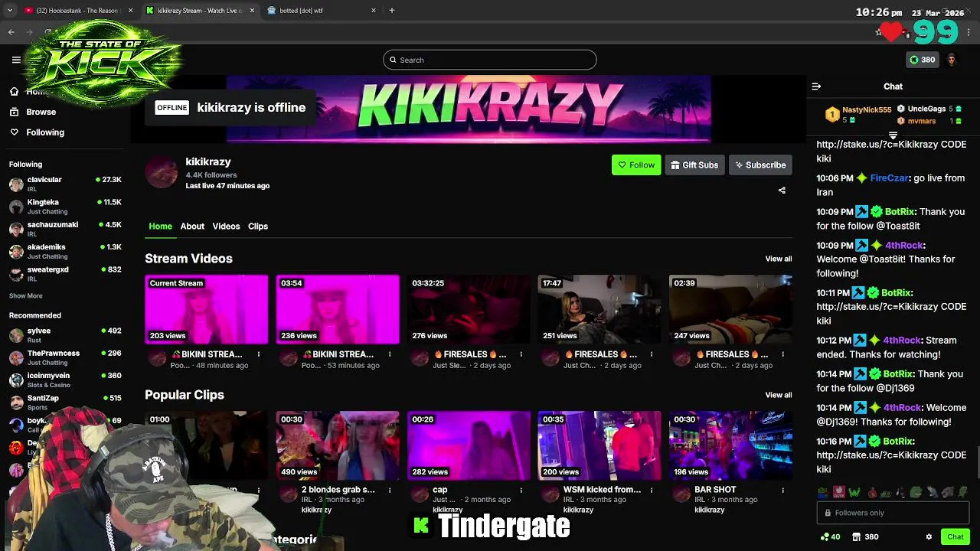Click the Kick search field
980x551 pixels.
point(490,60)
